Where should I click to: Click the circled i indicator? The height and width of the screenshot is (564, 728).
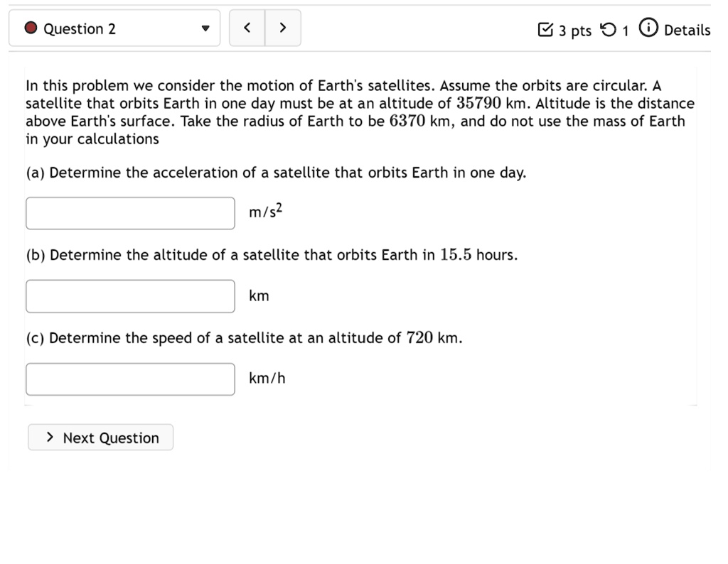648,29
